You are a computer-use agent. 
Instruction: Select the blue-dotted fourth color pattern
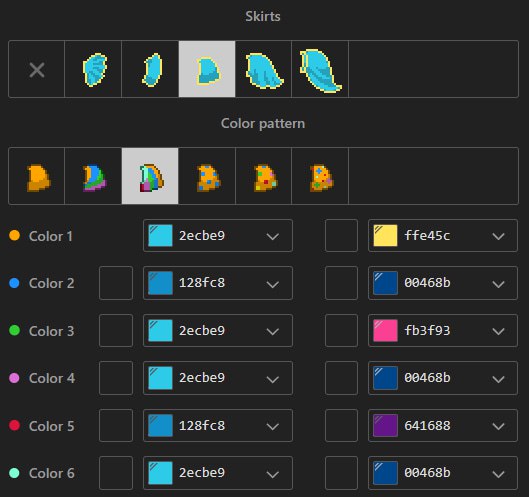207,176
